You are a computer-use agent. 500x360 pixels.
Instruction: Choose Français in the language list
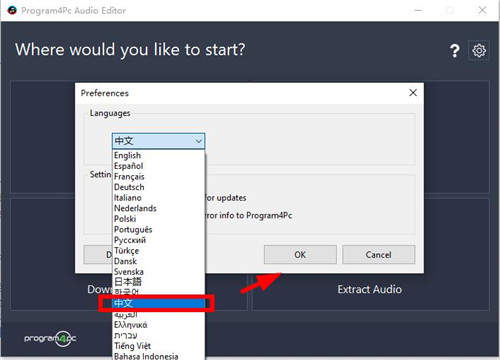point(159,177)
